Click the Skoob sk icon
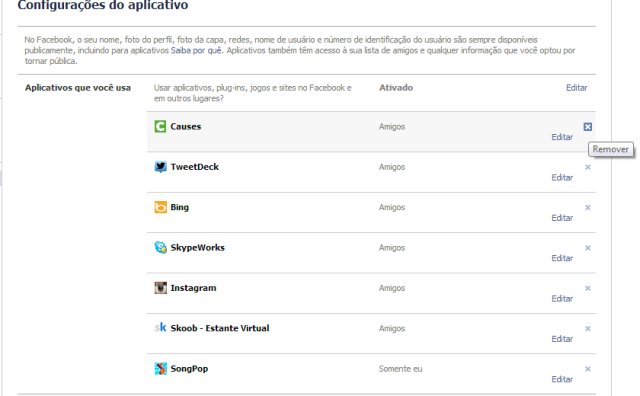 click(160, 328)
